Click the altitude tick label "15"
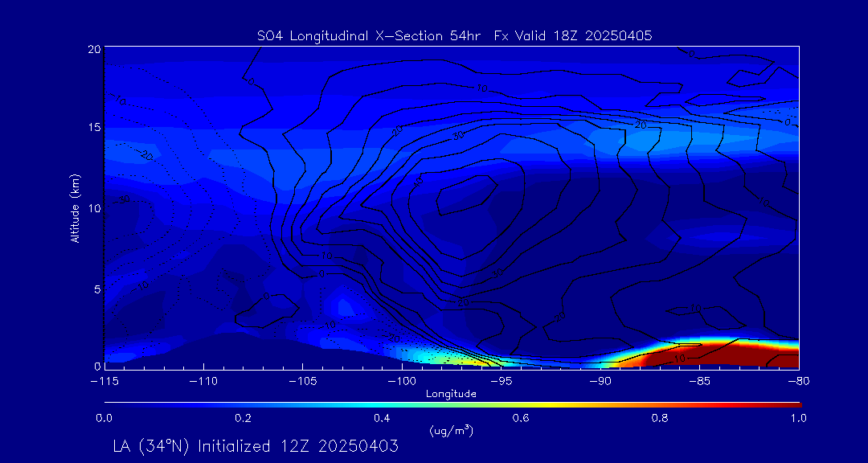 (x=95, y=127)
